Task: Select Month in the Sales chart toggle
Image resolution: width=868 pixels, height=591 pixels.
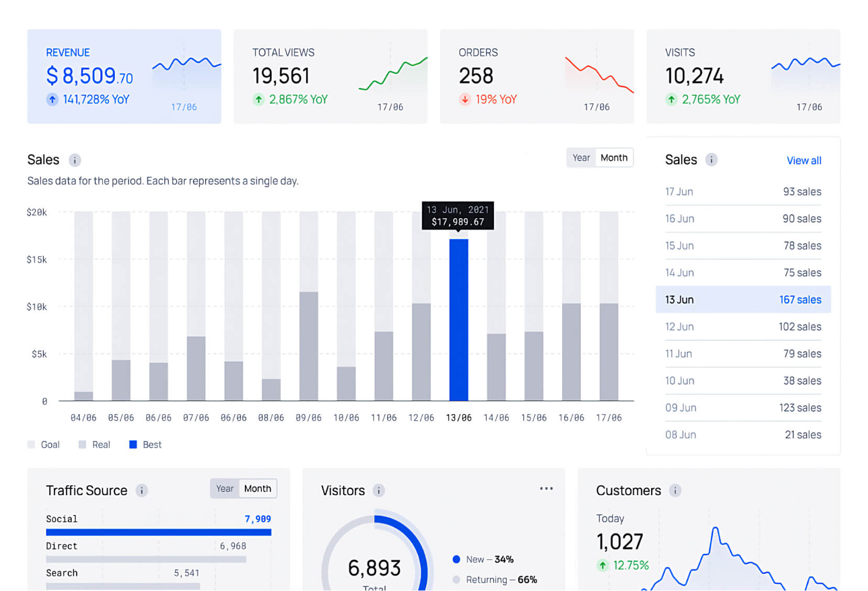Action: pyautogui.click(x=614, y=158)
